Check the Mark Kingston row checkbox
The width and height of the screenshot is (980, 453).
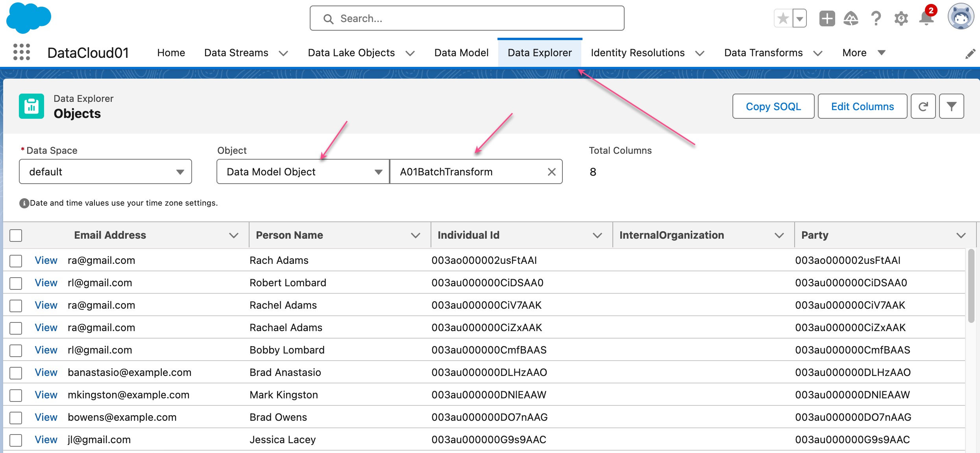[x=16, y=395]
